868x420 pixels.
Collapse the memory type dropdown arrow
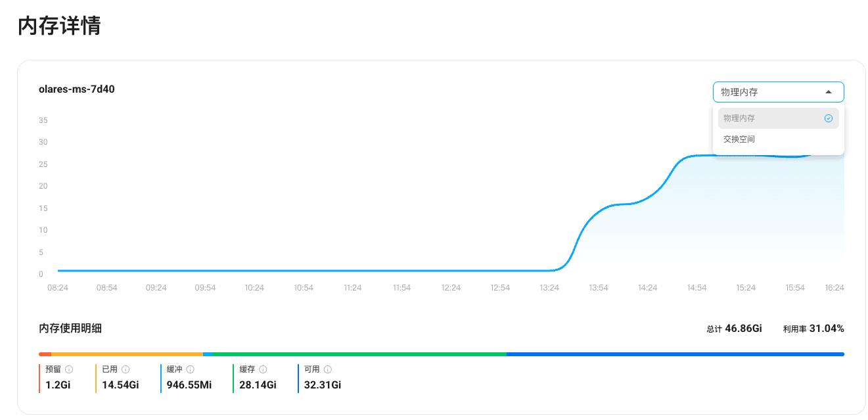(x=829, y=92)
